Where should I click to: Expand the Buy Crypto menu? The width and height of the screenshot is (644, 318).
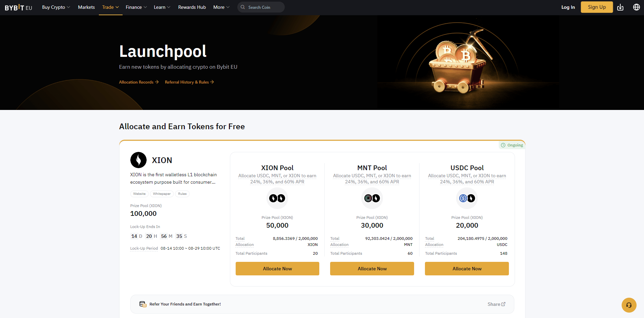pyautogui.click(x=56, y=7)
